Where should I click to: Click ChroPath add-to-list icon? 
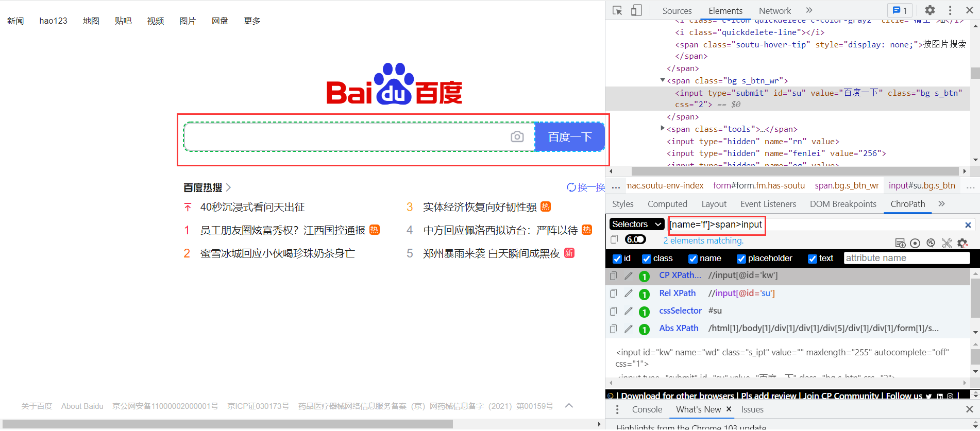(900, 243)
